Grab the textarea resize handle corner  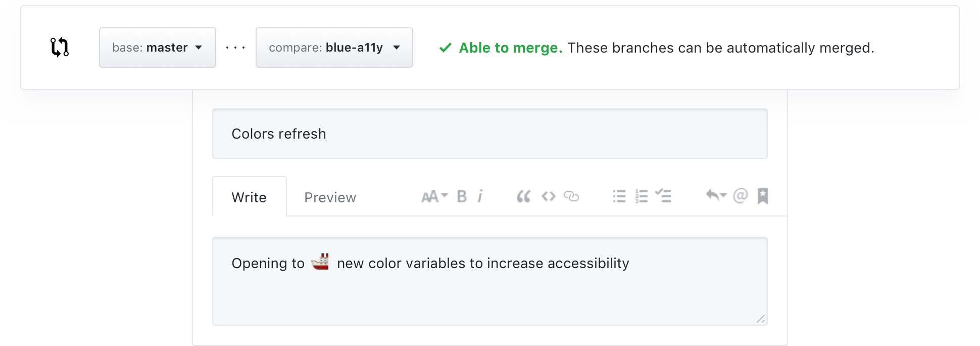(761, 319)
